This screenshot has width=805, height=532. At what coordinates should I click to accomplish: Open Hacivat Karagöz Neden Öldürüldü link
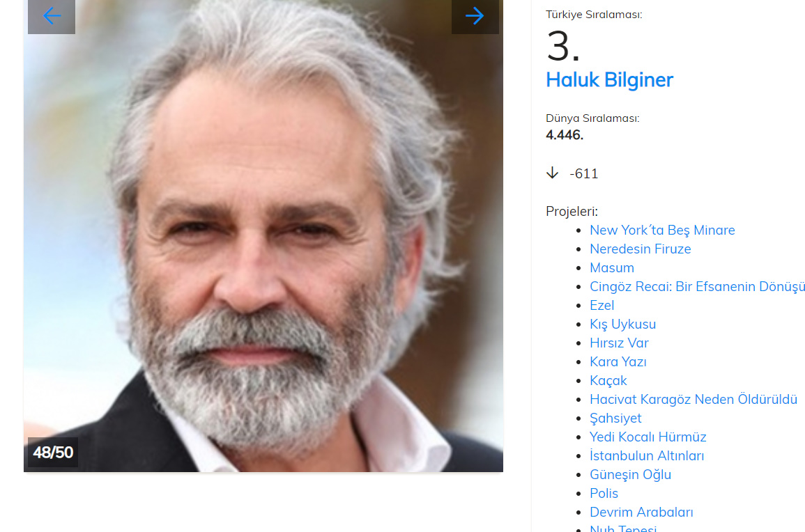693,399
